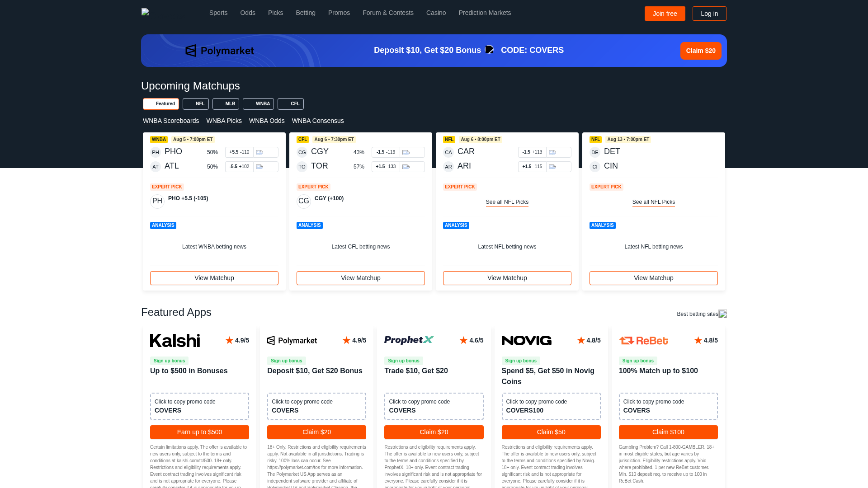This screenshot has width=868, height=488.
Task: View Matchup for DET vs CIN
Action: point(654,278)
